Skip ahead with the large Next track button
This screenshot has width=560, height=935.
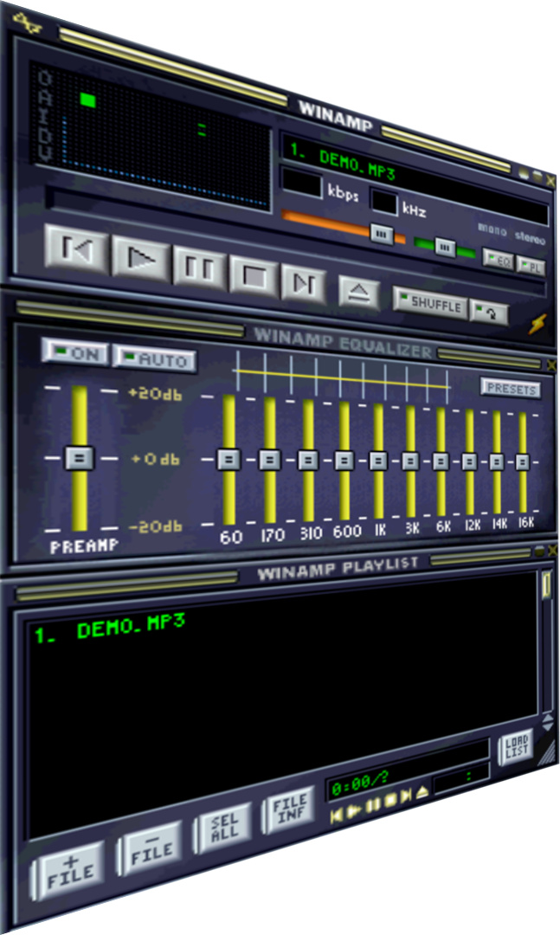tap(305, 285)
